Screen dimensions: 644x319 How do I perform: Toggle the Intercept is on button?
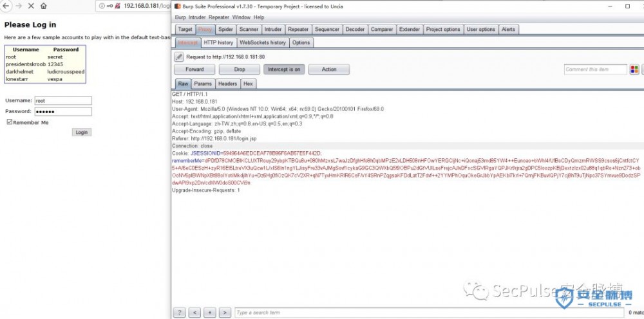[284, 69]
